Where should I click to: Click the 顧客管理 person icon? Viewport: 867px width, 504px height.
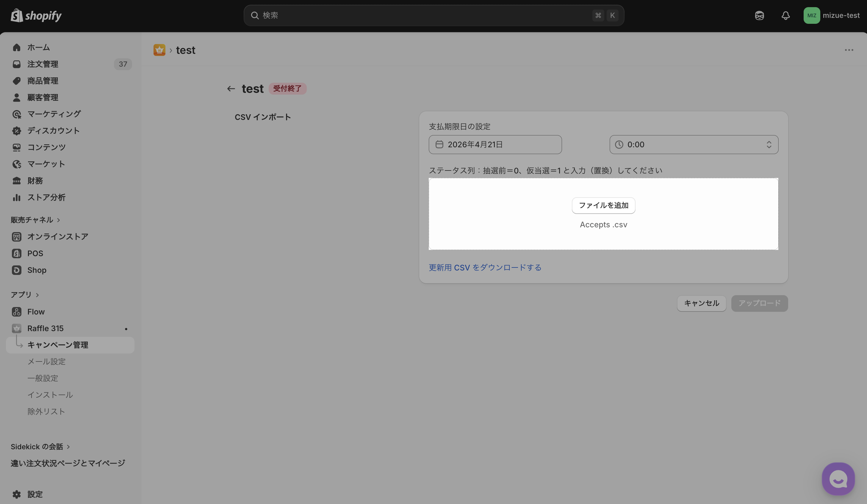pos(17,97)
